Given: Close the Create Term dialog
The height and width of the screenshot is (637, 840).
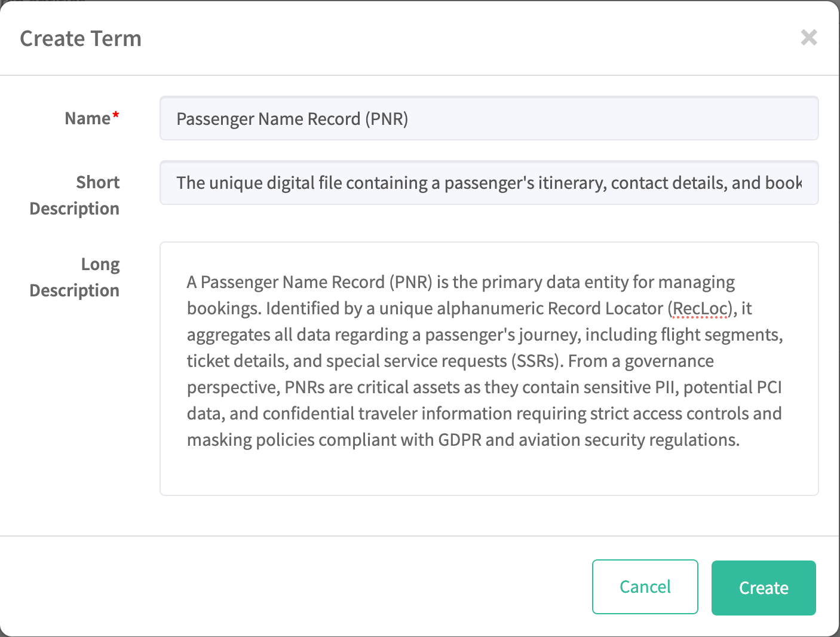Looking at the screenshot, I should point(809,38).
